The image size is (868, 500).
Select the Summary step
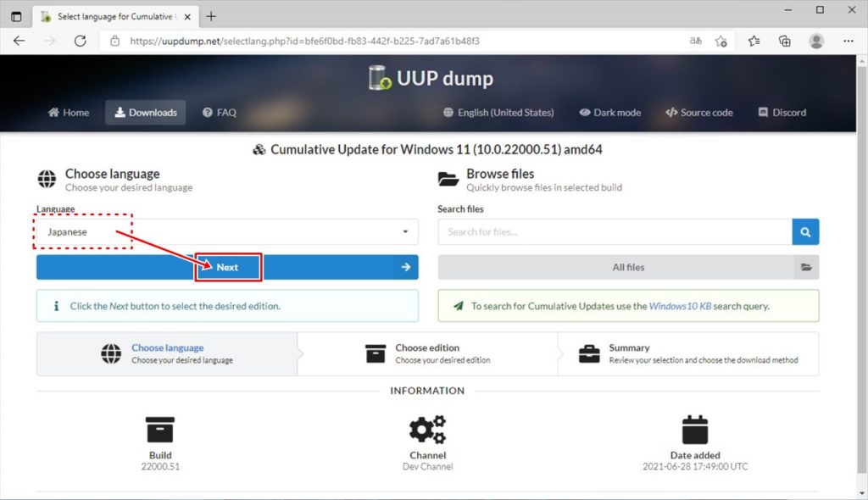tap(688, 354)
